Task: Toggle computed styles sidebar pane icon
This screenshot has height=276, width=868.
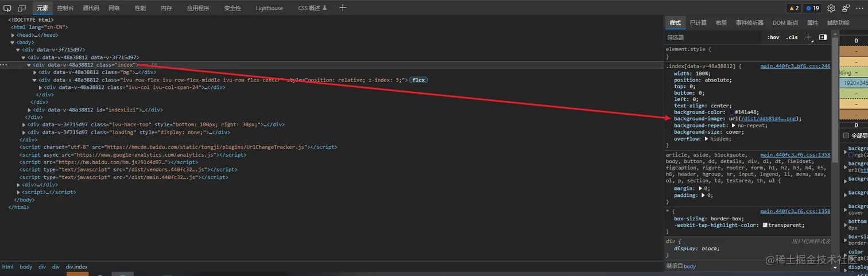Action: coord(823,37)
